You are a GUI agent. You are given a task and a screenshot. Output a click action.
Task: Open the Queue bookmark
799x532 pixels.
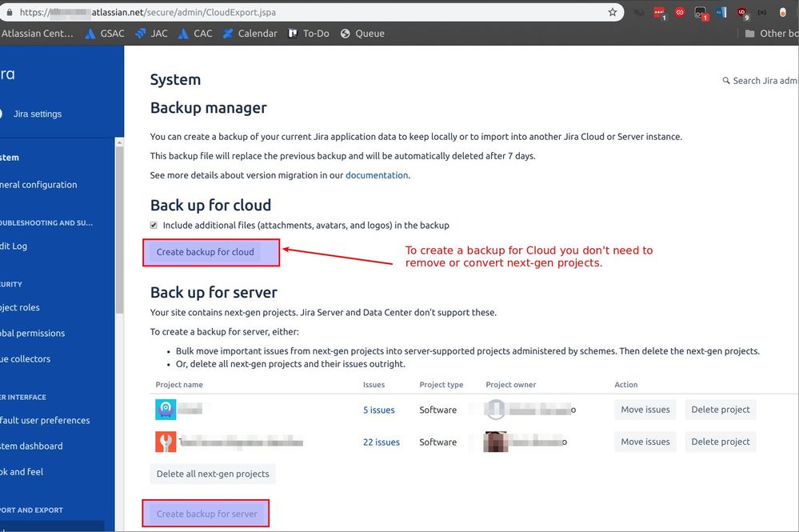[362, 33]
